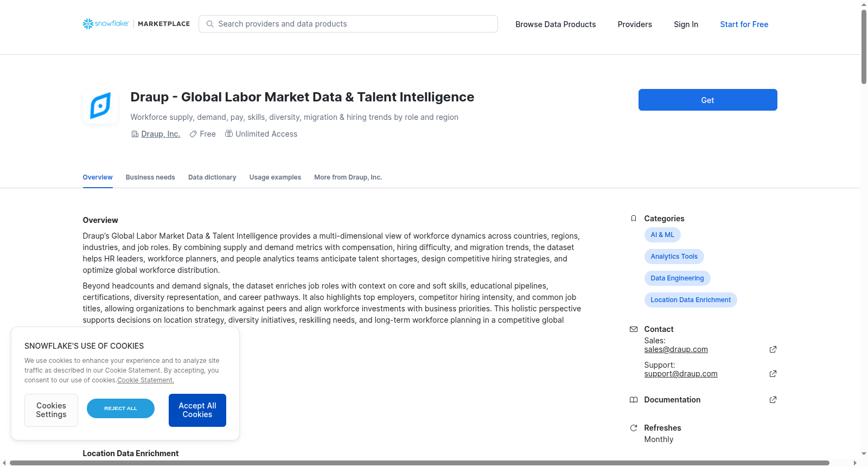Click the Marketplace wordmark
The image size is (868, 467).
click(164, 24)
